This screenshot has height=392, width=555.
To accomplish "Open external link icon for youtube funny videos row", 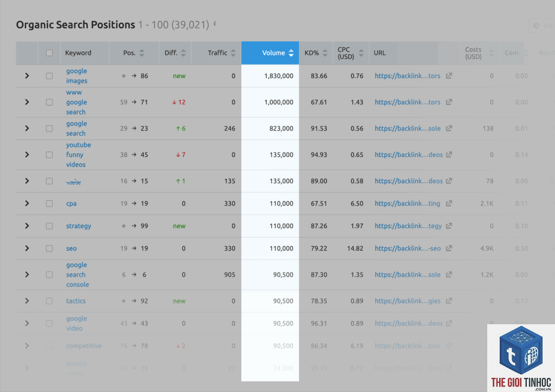I will point(449,155).
